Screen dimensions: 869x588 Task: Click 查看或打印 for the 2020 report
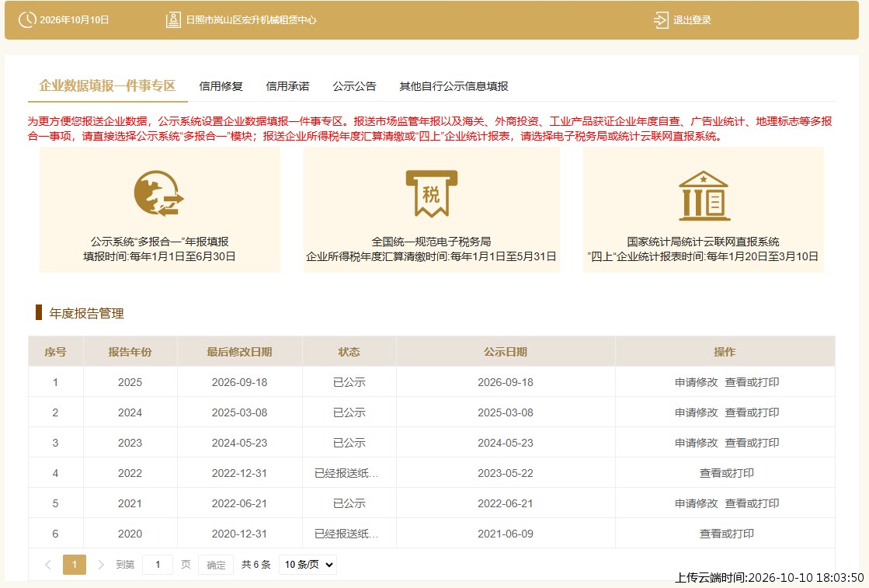click(727, 534)
